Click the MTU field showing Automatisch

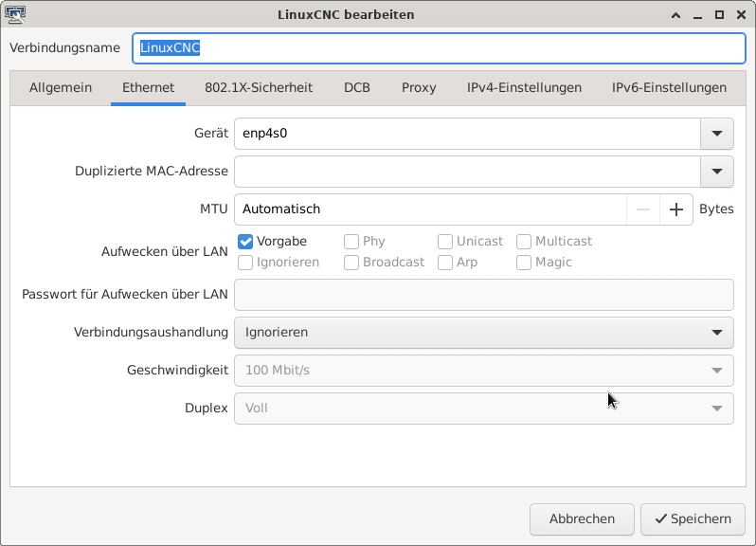430,209
